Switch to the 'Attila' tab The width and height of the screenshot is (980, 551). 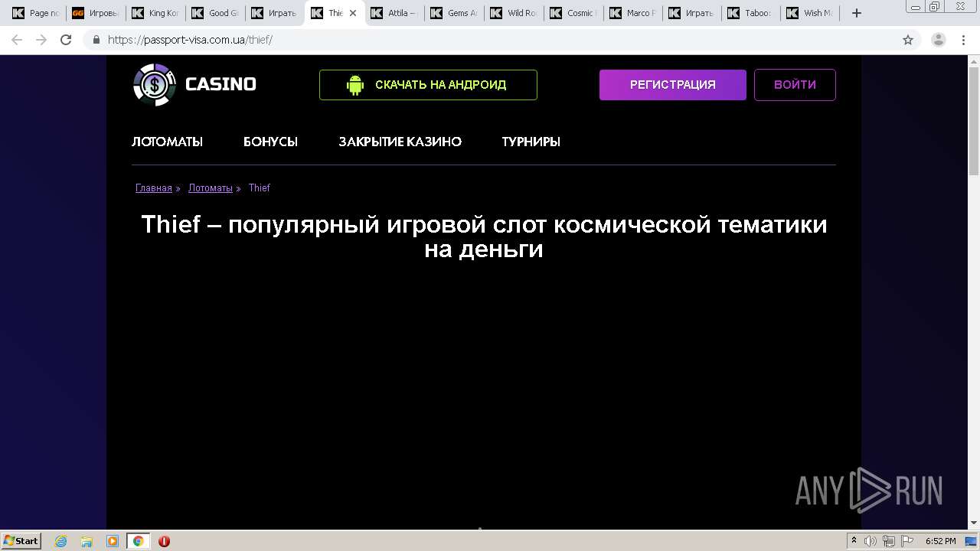(x=394, y=13)
